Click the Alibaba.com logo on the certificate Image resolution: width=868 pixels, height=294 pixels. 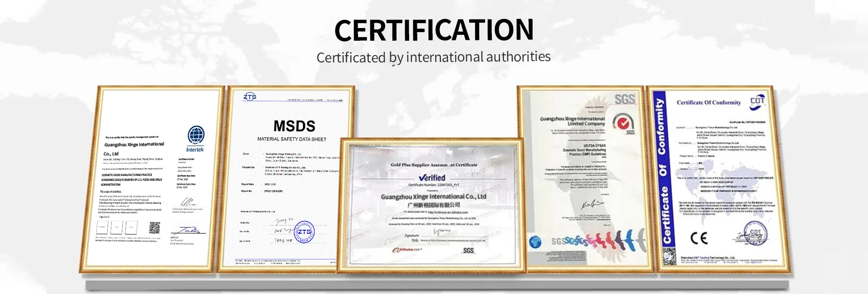tap(406, 250)
